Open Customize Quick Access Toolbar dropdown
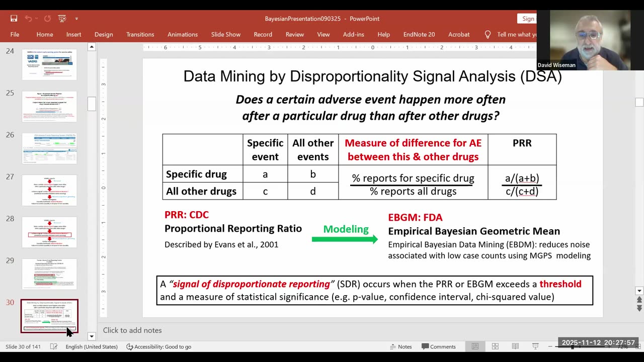This screenshot has height=362, width=644. 76,19
